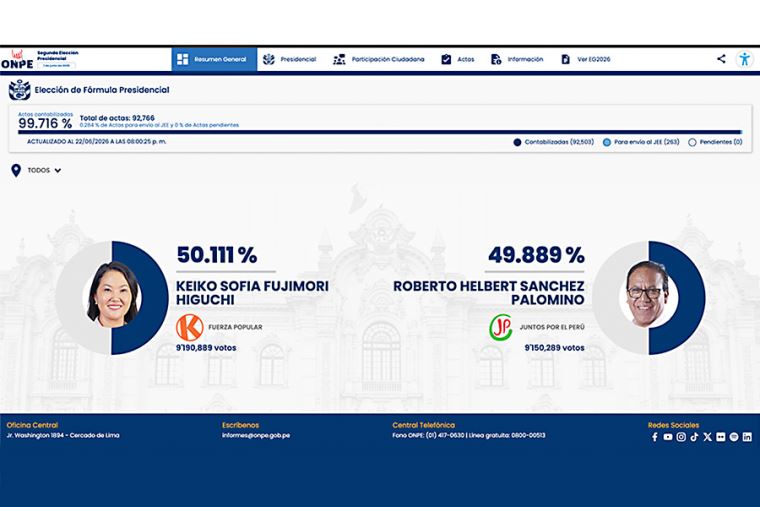Expand the TODOS location dropdown
This screenshot has width=760, height=507.
(44, 170)
